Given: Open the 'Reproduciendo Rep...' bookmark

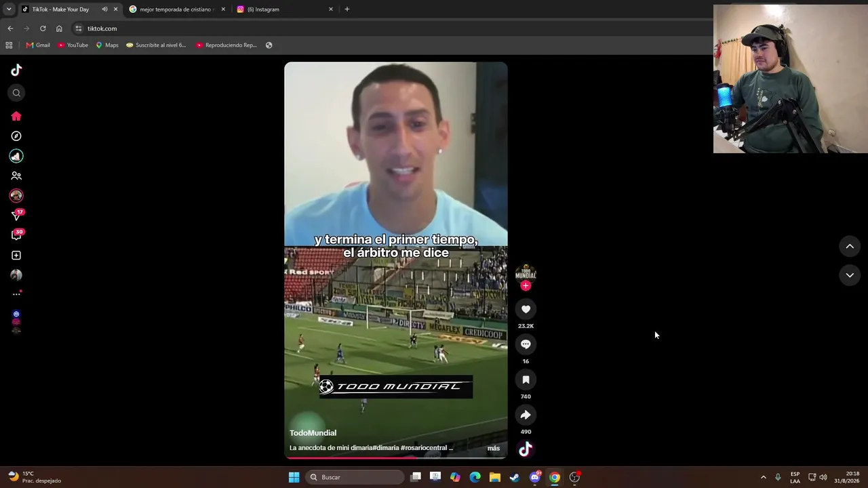Looking at the screenshot, I should pyautogui.click(x=226, y=45).
